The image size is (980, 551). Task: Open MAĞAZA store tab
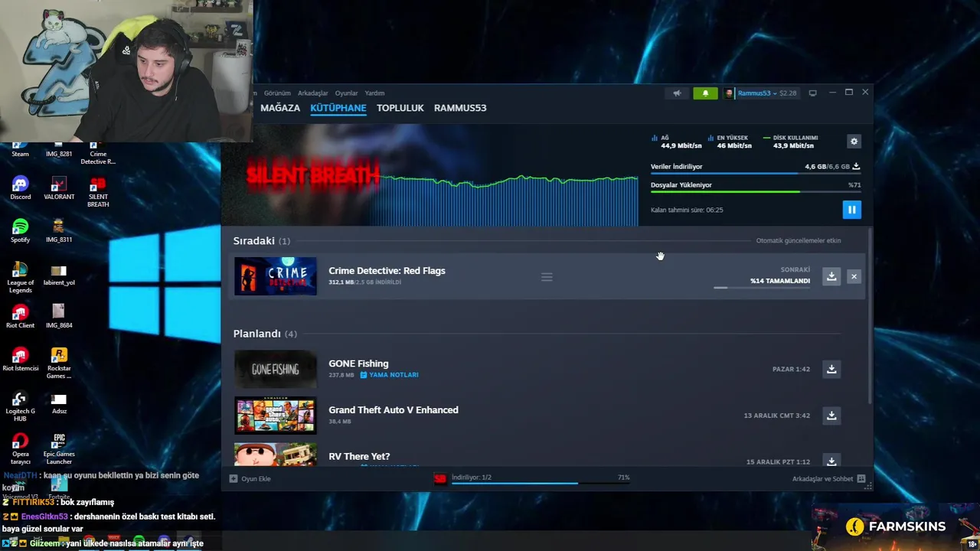pos(280,108)
